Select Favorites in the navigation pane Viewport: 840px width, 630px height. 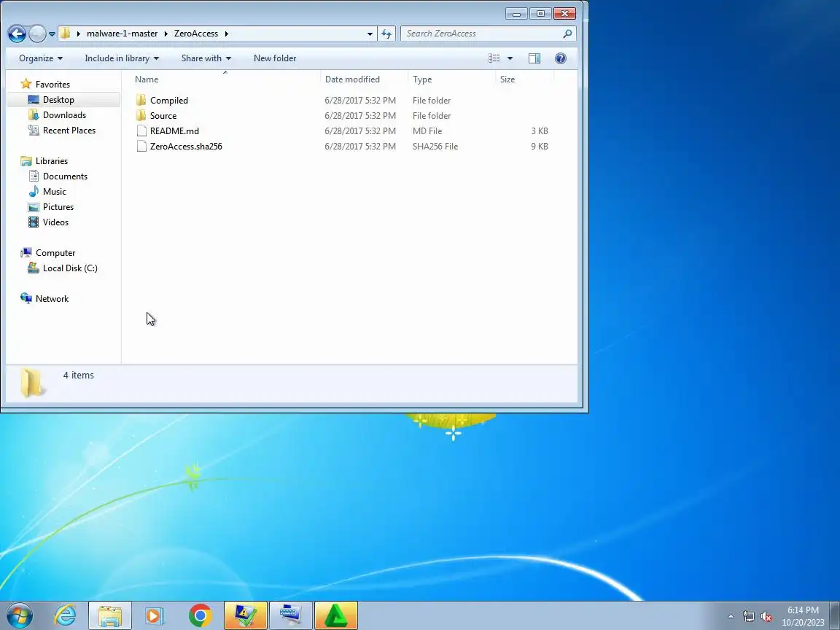click(52, 84)
